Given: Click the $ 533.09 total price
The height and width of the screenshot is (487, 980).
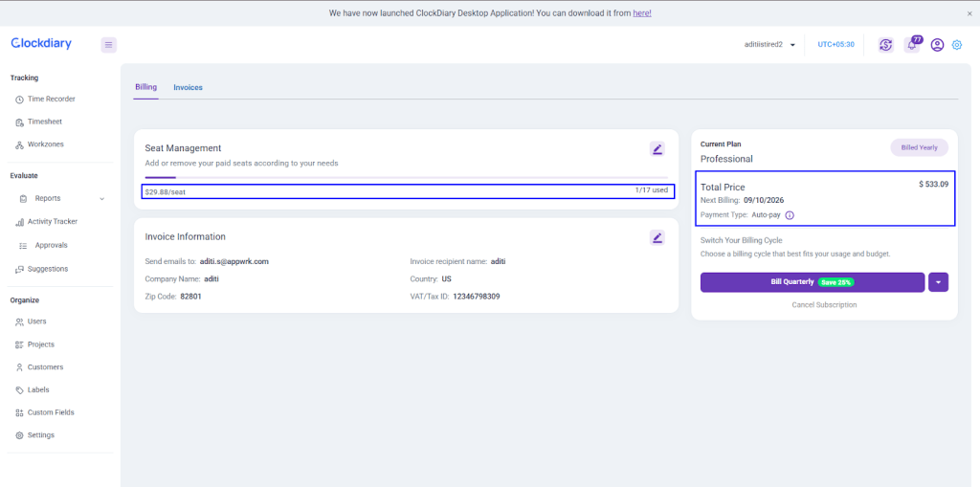Looking at the screenshot, I should click(x=933, y=185).
